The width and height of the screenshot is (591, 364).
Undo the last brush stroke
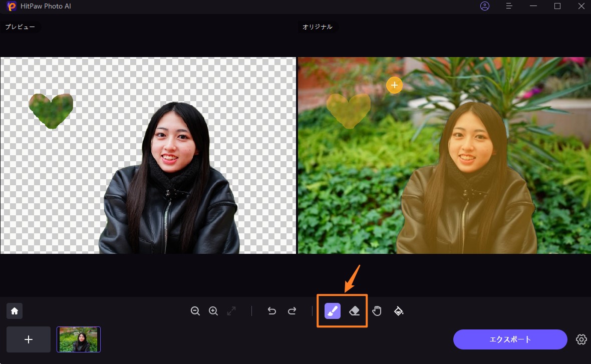coord(271,311)
